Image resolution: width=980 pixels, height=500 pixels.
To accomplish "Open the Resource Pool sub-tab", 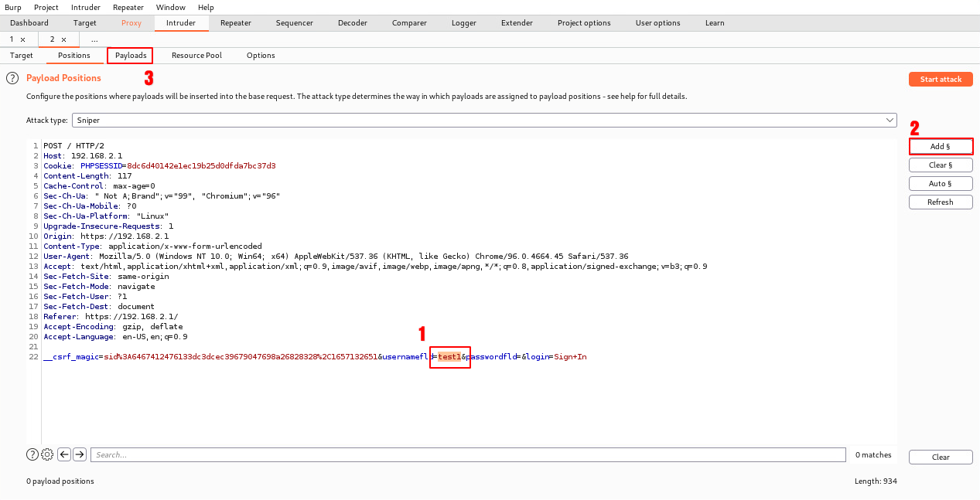I will [196, 56].
